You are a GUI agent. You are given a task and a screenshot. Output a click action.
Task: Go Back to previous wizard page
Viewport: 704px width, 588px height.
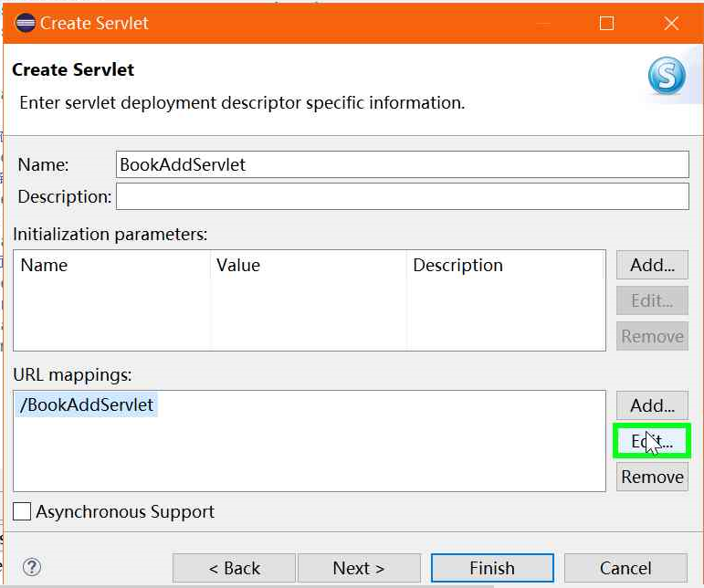pos(234,568)
